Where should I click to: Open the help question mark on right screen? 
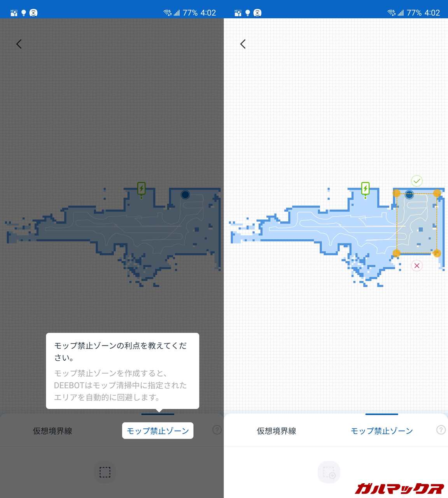tap(441, 430)
